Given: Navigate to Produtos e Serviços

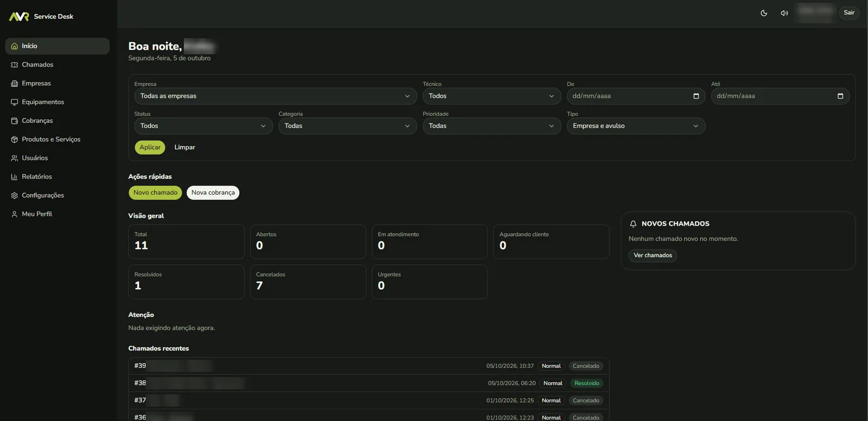Looking at the screenshot, I should (58, 139).
